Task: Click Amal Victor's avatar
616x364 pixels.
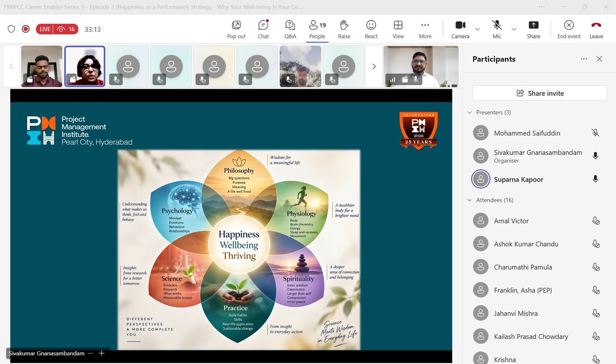Action: 480,221
